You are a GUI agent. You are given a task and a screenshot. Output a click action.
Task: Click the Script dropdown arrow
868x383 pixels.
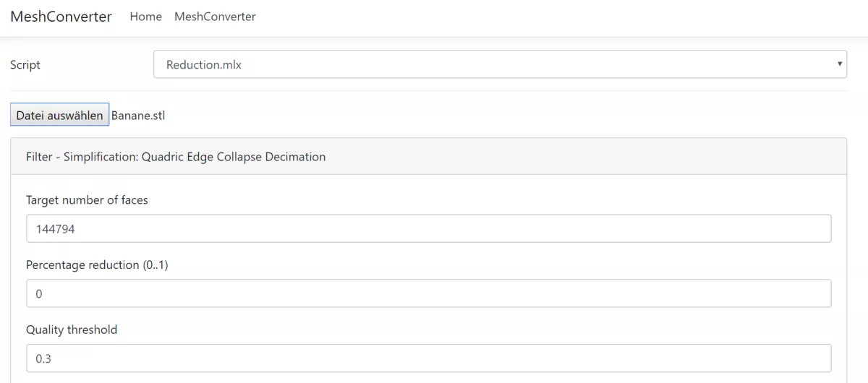[x=839, y=64]
